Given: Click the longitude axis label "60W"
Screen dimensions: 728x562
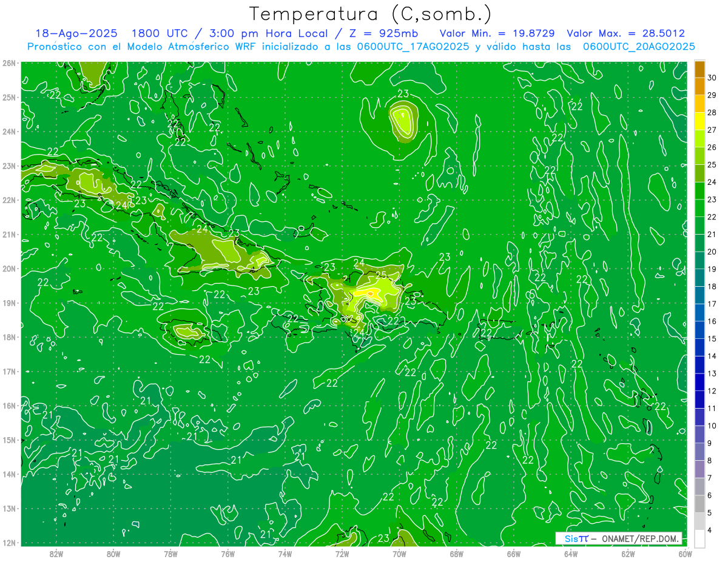Looking at the screenshot, I should (x=685, y=554).
